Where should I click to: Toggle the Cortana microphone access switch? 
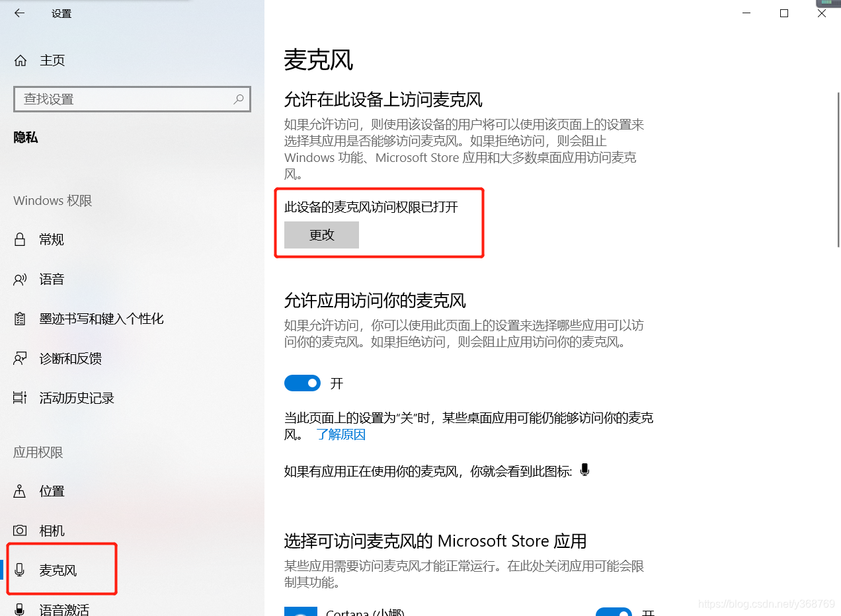tap(614, 612)
